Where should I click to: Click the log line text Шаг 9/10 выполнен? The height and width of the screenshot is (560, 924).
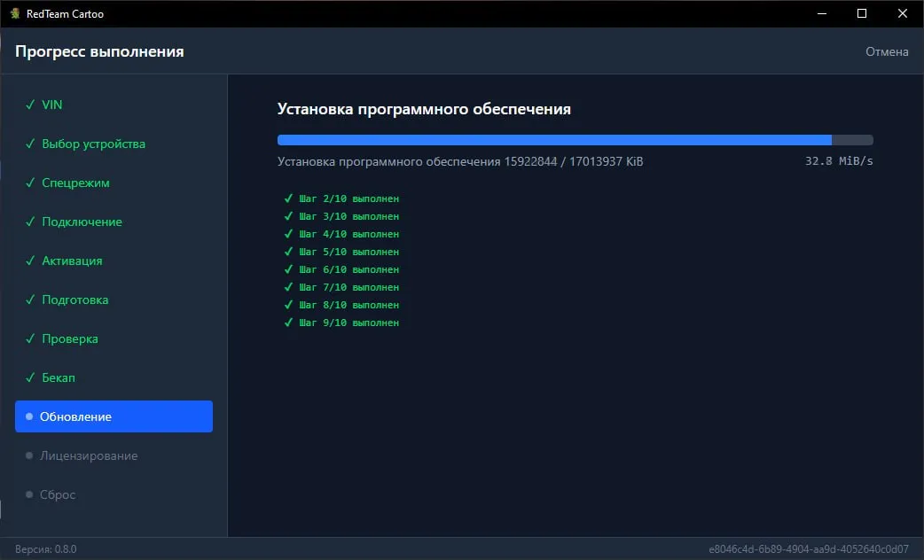348,323
